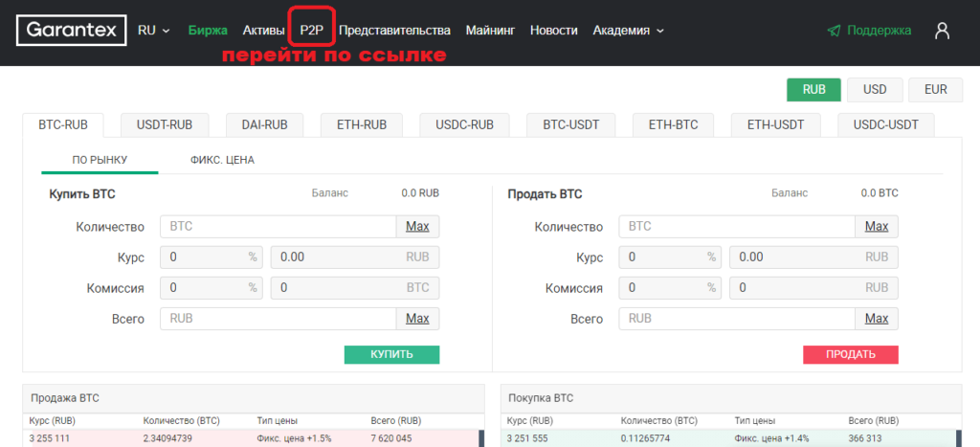Click the Garantex logo
Viewport: 980px width, 447px height.
[x=70, y=31]
